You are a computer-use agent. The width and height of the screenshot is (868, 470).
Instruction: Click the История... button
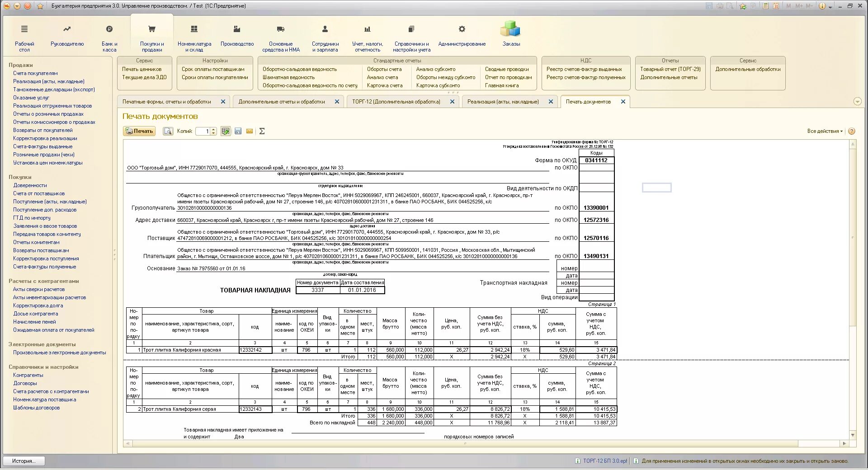(x=25, y=461)
